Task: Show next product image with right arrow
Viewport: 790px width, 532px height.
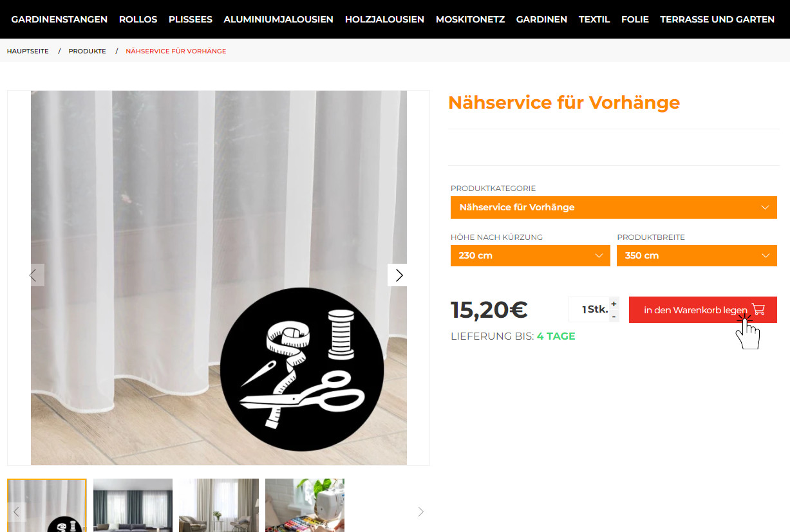Action: point(399,275)
